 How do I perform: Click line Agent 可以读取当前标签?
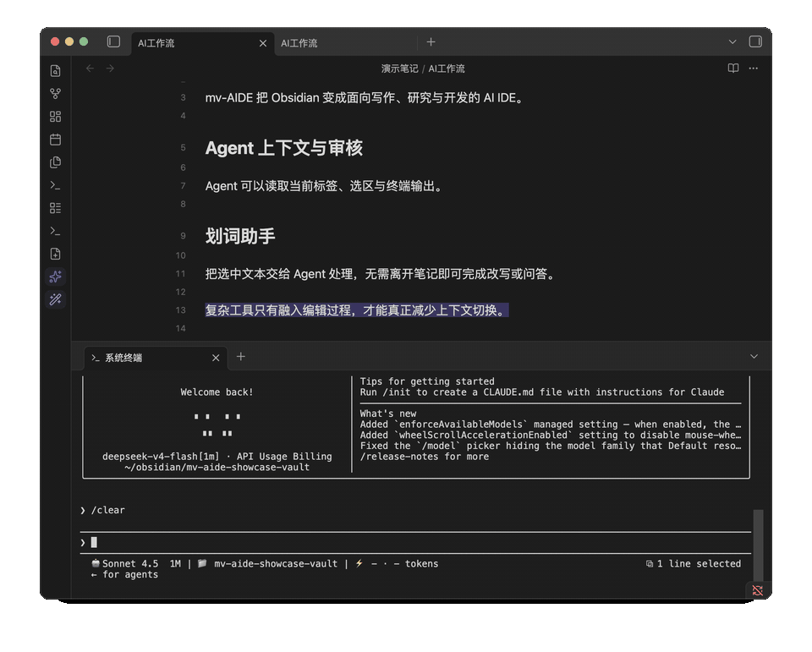[x=325, y=186]
